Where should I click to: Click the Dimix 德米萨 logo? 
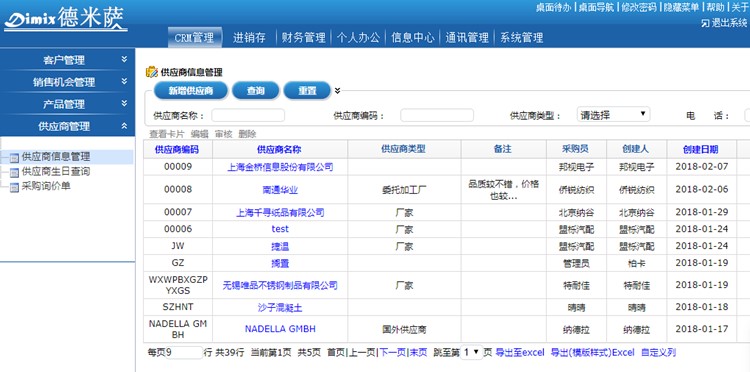coord(66,19)
